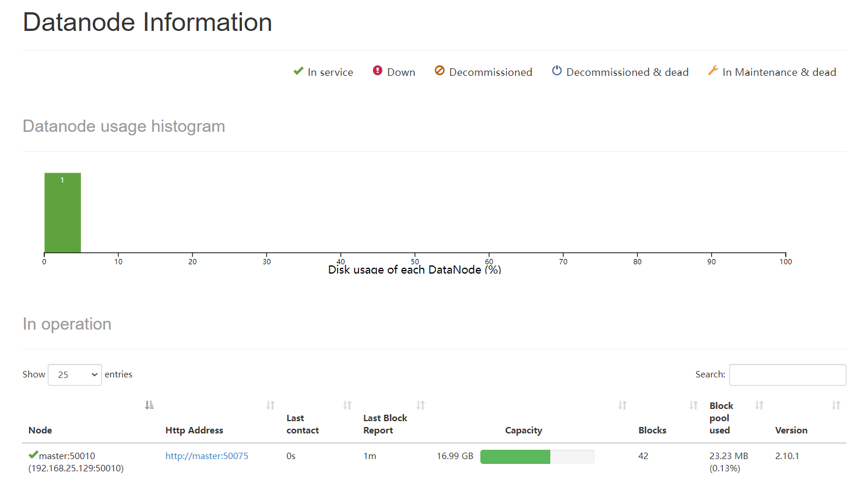Click the Http Address column header
Viewport: 868px width, 483px height.
click(194, 430)
